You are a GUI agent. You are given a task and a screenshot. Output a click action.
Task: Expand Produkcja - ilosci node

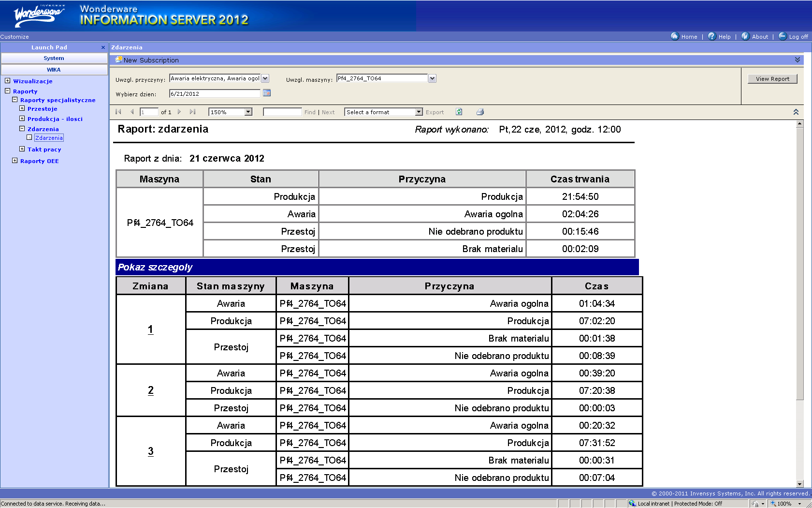click(22, 119)
